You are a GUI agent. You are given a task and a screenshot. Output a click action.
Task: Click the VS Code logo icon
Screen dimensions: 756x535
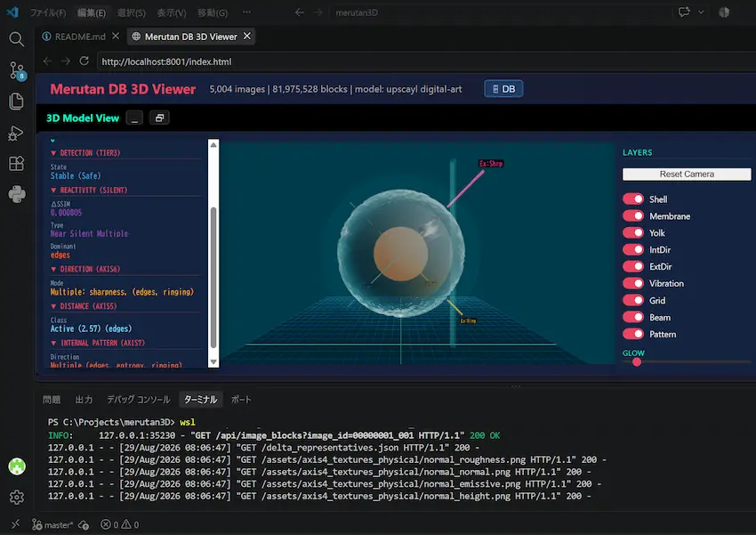click(12, 12)
